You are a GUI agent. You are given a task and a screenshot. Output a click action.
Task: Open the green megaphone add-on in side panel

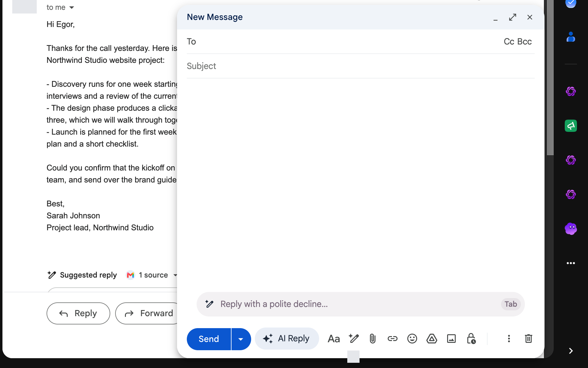(x=571, y=126)
